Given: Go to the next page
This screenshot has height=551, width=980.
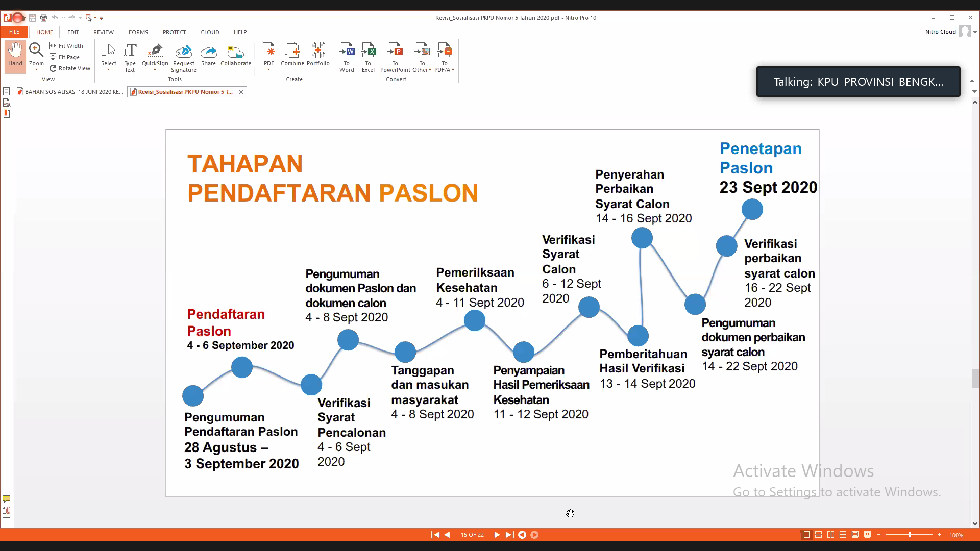Looking at the screenshot, I should pos(497,535).
